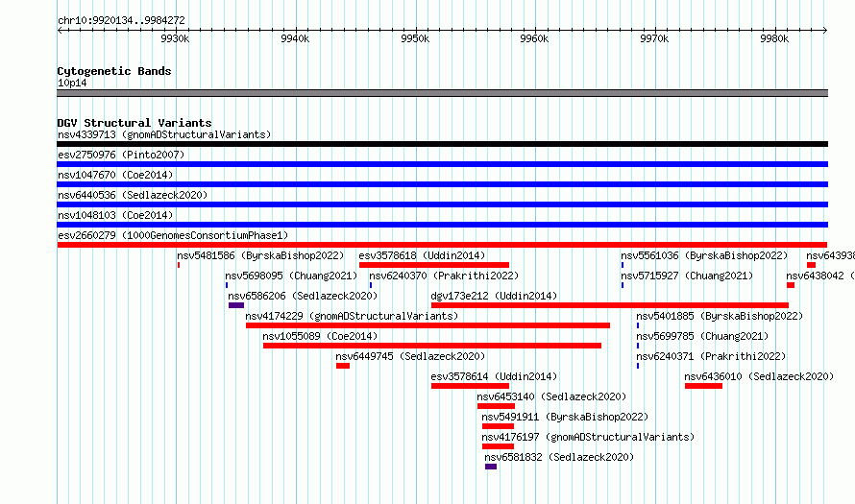Select the blue nsv6440536 variant bar

tap(442, 204)
